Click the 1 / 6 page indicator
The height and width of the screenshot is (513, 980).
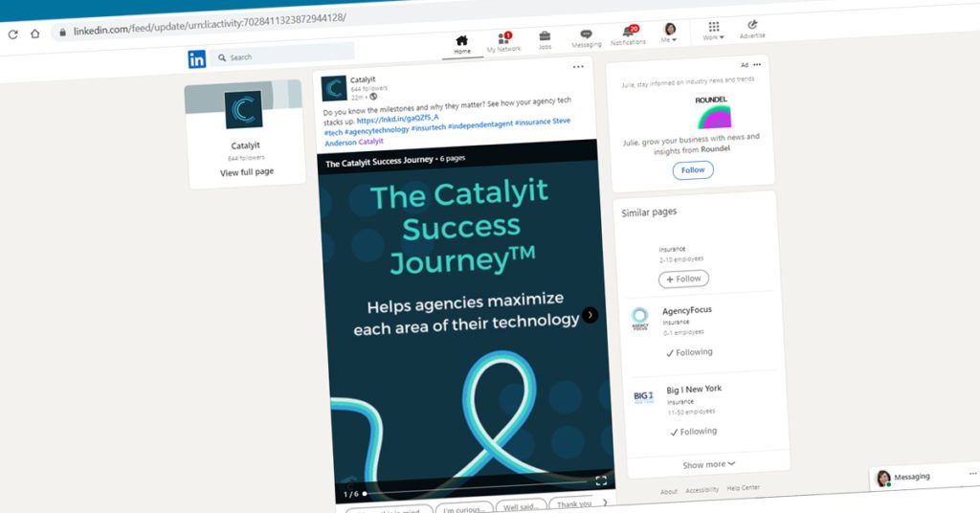click(x=351, y=494)
